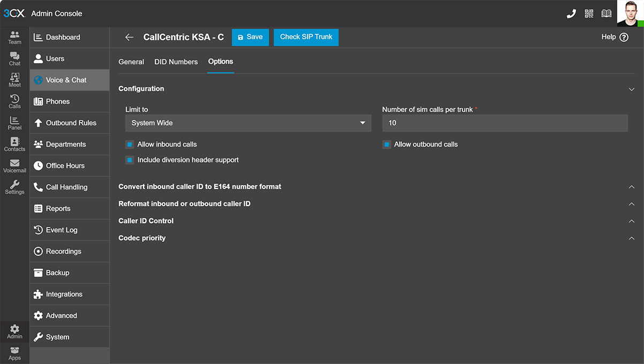644x364 pixels.
Task: Open the user guide book icon
Action: click(606, 13)
